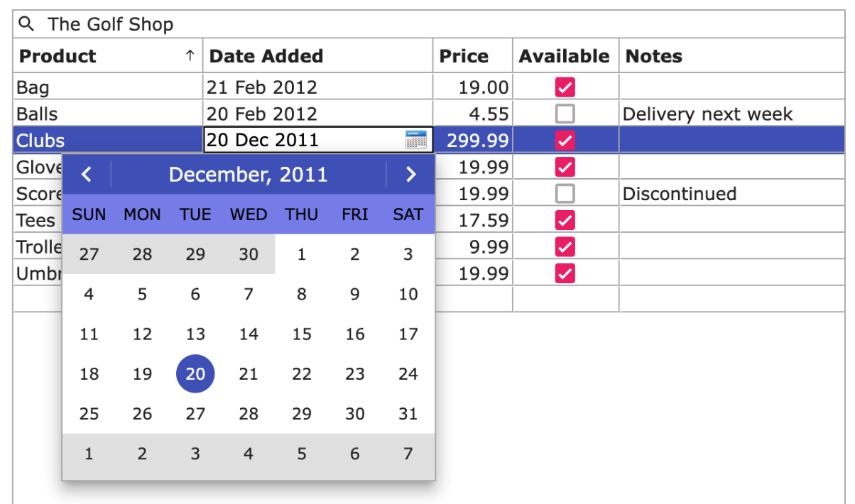Go to next month in calendar
This screenshot has height=504, width=855.
pos(410,175)
